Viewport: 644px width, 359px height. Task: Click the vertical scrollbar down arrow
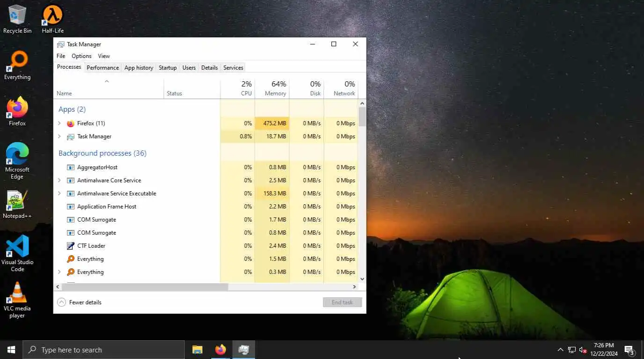coord(362,279)
